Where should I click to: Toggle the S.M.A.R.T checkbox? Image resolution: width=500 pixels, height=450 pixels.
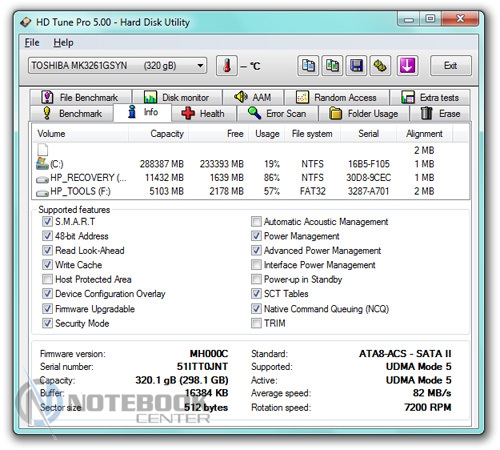47,221
